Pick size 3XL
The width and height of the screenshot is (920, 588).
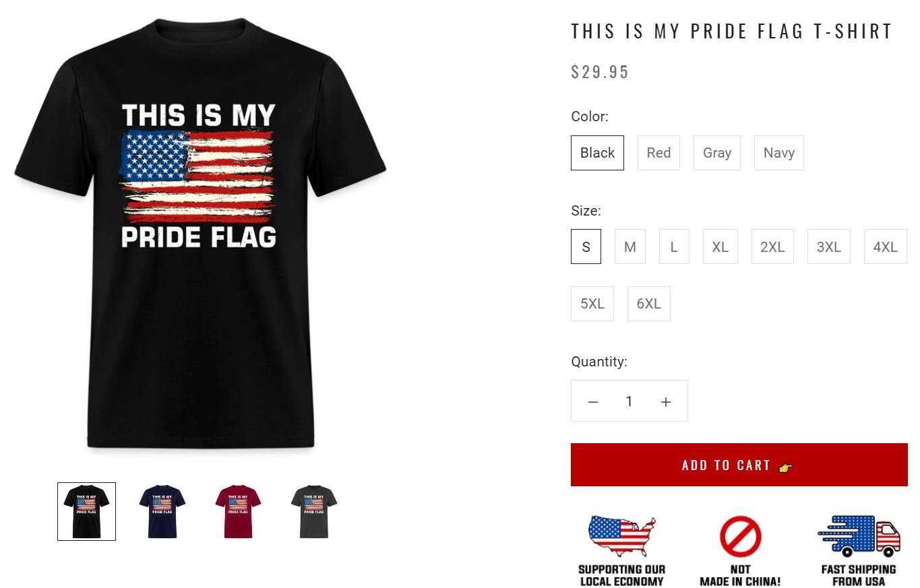[829, 247]
